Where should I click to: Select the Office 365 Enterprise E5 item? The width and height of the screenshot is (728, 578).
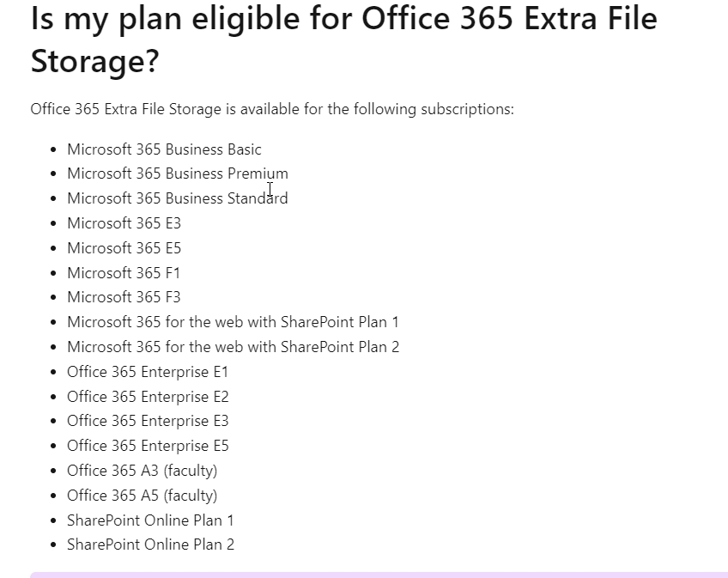pyautogui.click(x=148, y=446)
